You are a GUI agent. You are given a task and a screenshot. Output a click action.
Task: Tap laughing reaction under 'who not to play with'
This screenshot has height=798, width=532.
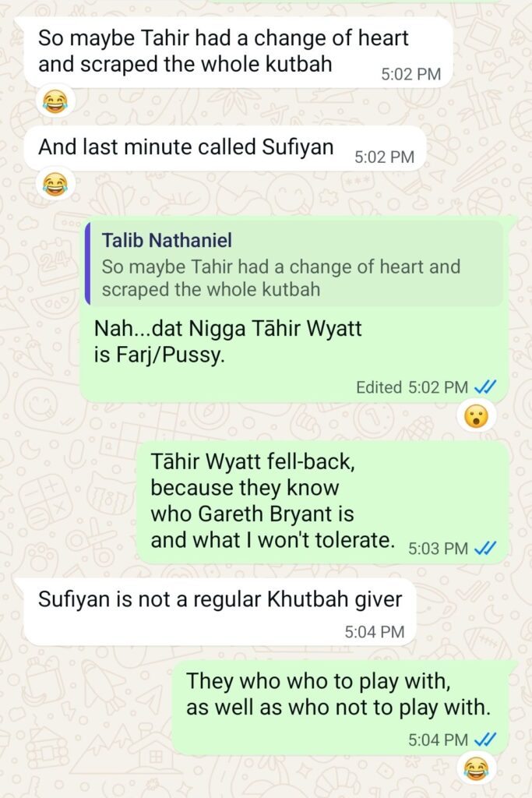pos(476,768)
